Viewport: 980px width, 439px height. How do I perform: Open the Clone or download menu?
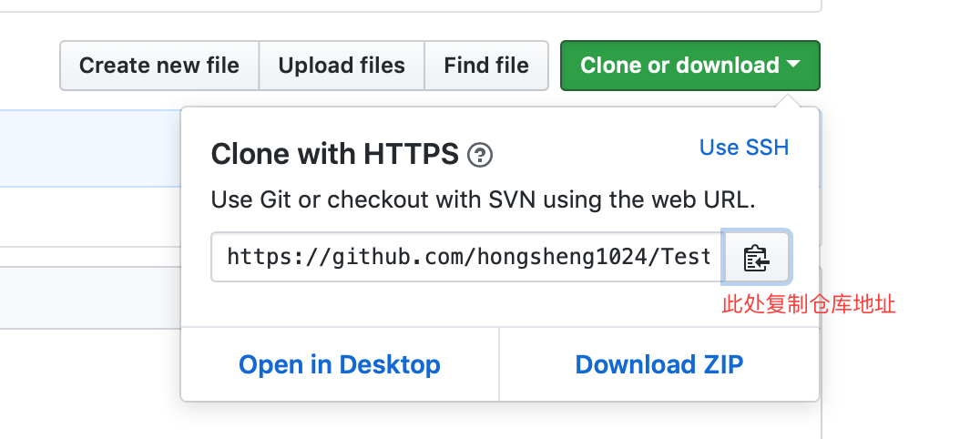point(690,66)
